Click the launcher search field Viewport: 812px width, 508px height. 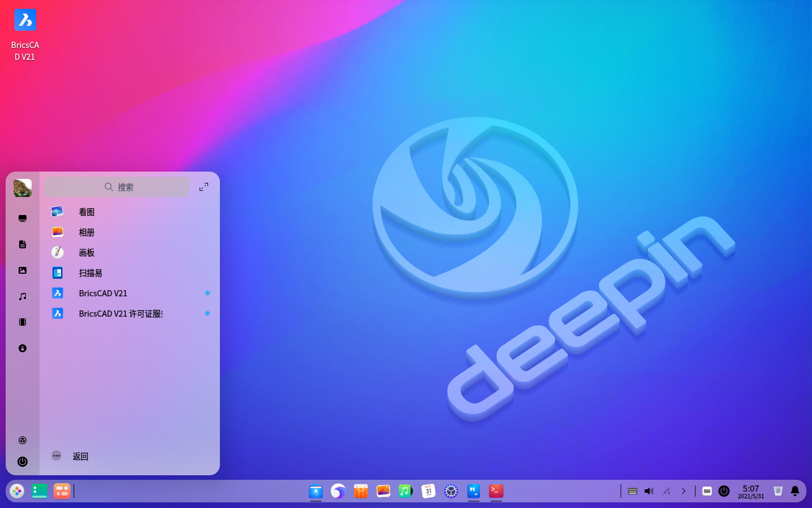pyautogui.click(x=117, y=187)
